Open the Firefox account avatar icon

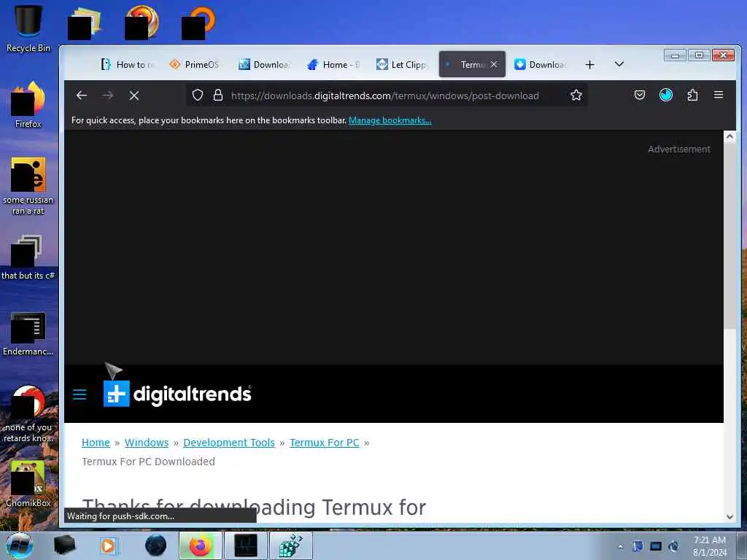point(665,96)
